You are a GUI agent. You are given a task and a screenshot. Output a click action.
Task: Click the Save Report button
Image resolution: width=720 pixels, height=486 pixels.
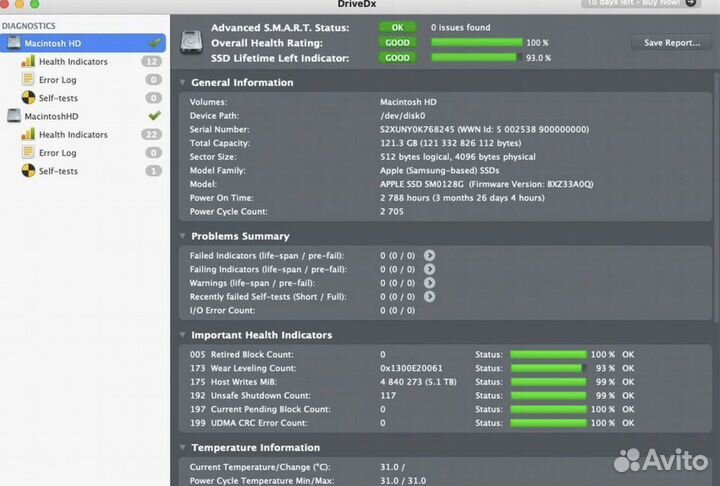click(x=672, y=43)
